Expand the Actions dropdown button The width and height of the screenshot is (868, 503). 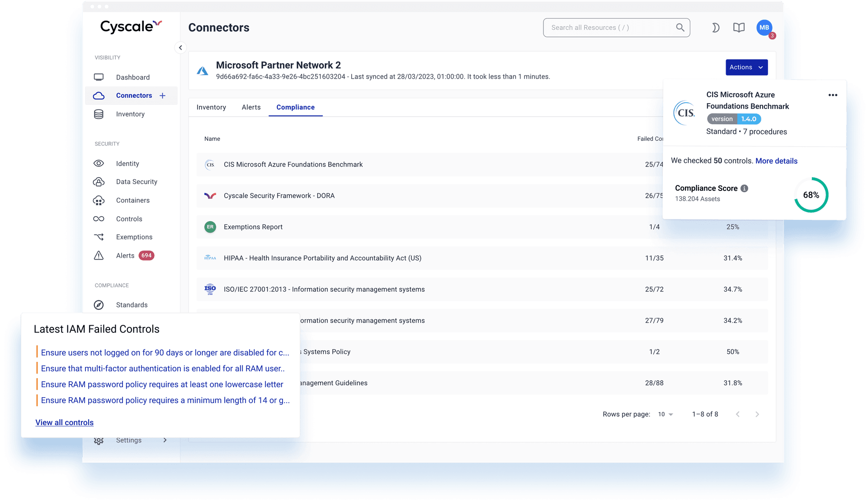746,67
